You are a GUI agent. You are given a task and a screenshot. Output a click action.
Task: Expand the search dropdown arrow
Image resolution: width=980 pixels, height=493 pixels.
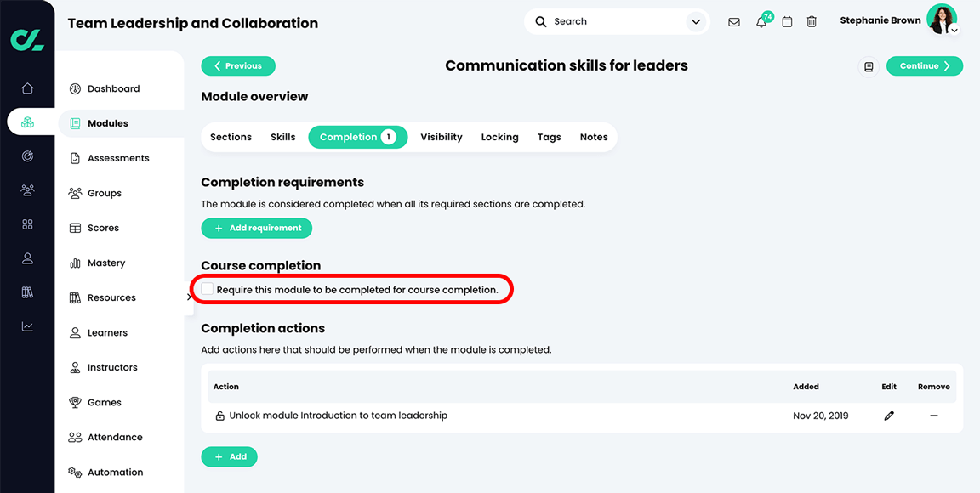point(696,22)
